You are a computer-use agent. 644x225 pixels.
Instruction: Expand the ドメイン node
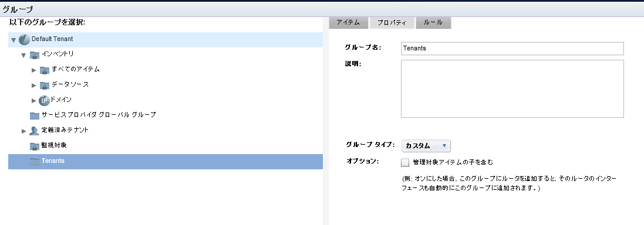(34, 101)
